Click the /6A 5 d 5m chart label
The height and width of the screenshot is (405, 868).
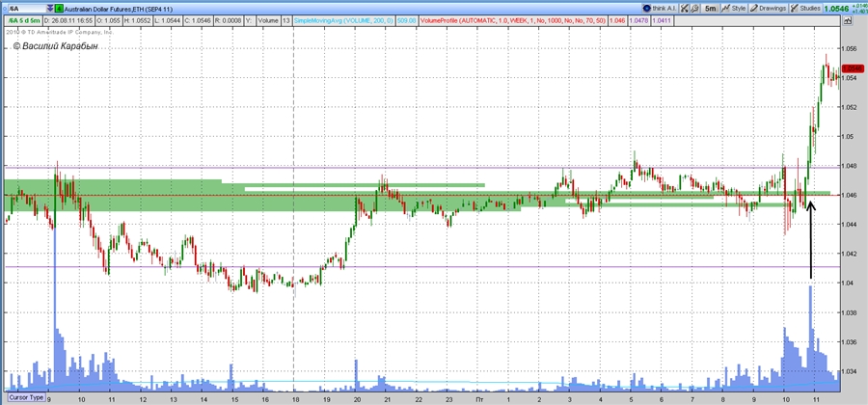point(23,20)
